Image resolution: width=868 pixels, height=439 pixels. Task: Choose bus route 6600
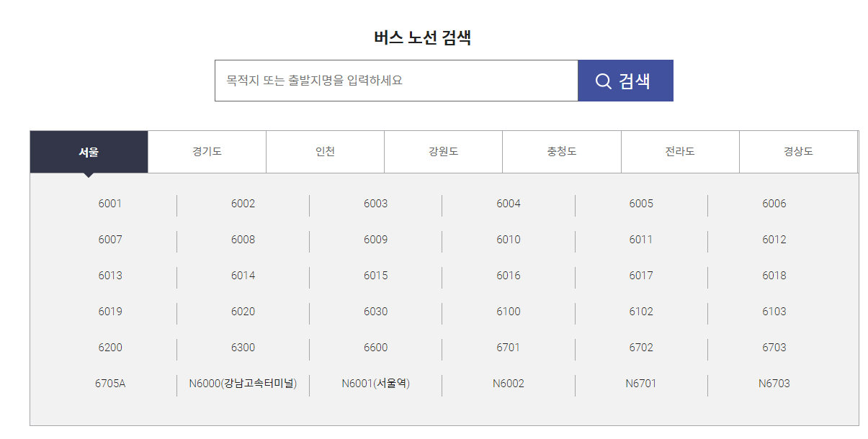pyautogui.click(x=375, y=348)
